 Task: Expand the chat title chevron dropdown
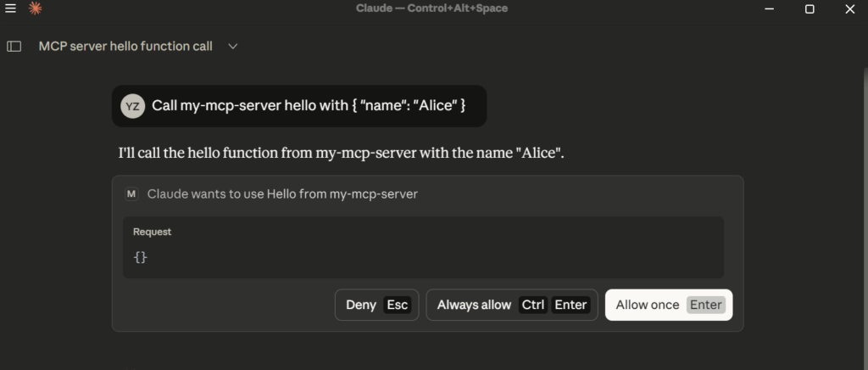(233, 47)
